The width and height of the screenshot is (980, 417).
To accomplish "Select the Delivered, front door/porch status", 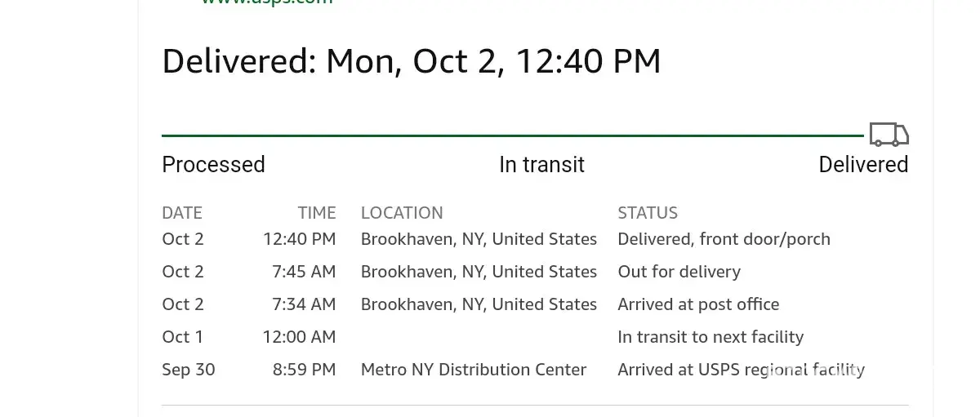I will click(724, 239).
